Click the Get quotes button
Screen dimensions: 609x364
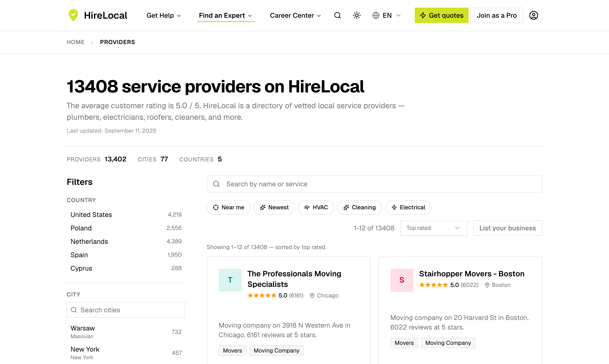coord(441,16)
